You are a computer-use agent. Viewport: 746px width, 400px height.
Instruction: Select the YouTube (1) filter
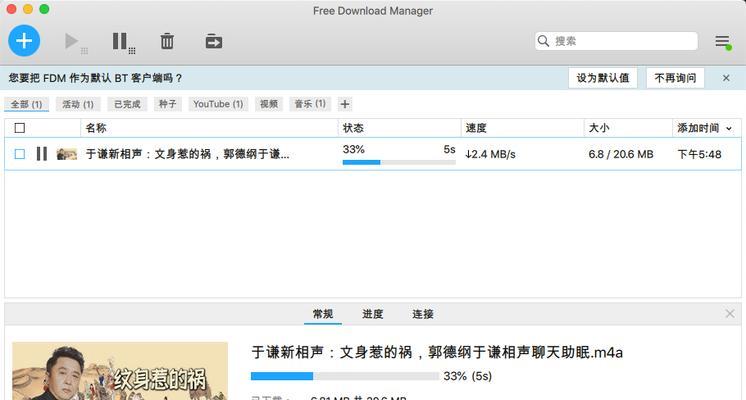[x=218, y=104]
